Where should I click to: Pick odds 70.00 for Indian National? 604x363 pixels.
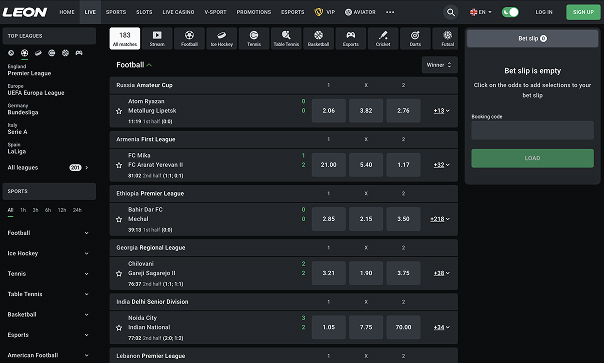click(403, 327)
